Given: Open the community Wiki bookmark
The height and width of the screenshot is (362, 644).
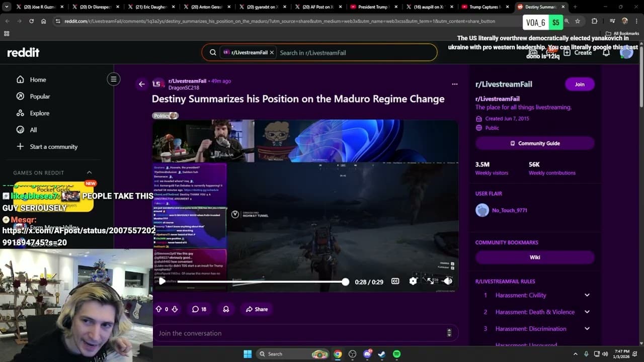Looking at the screenshot, I should (x=535, y=257).
